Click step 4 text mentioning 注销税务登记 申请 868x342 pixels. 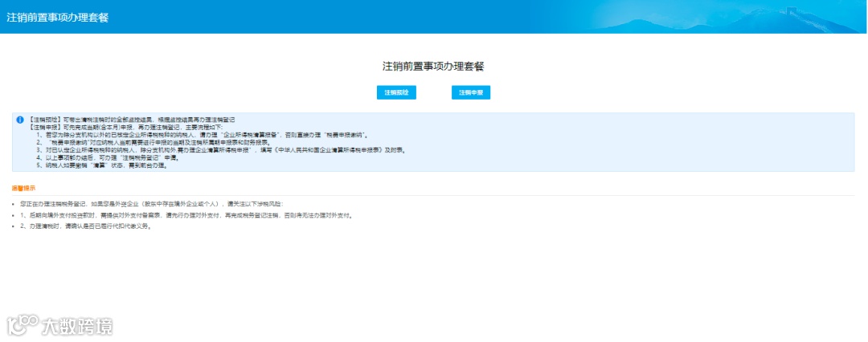click(108, 158)
